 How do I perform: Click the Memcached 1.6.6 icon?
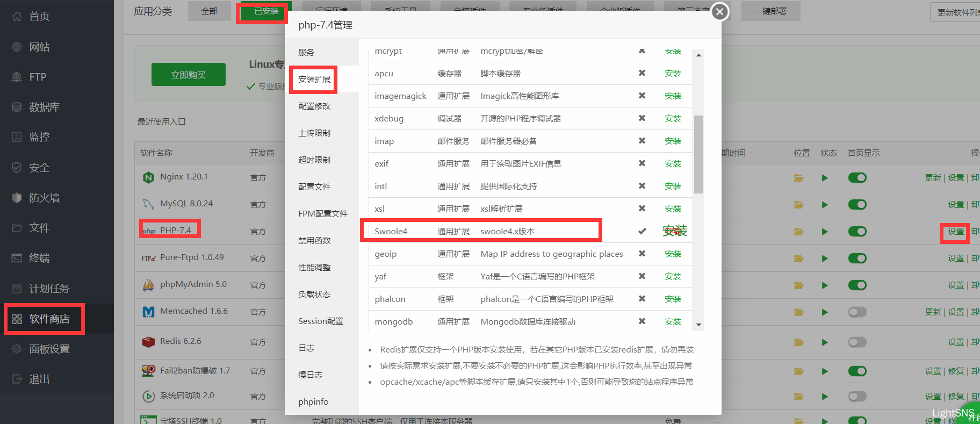pyautogui.click(x=148, y=312)
